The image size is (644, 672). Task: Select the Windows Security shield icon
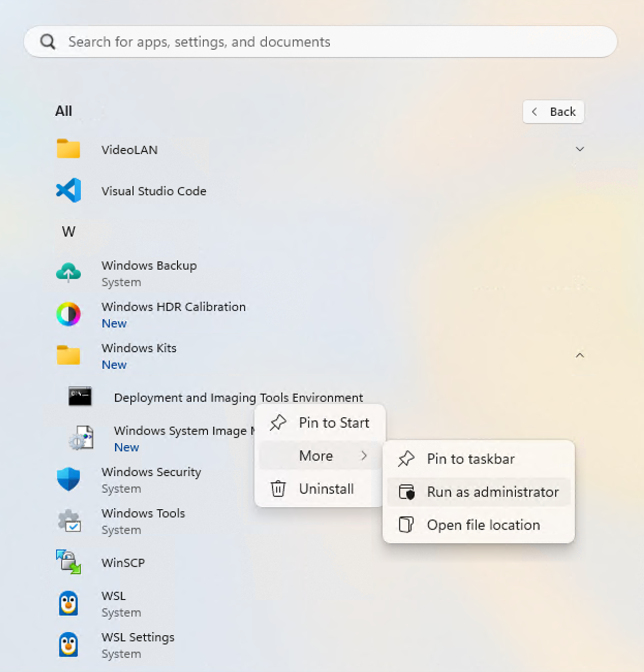[x=68, y=479]
